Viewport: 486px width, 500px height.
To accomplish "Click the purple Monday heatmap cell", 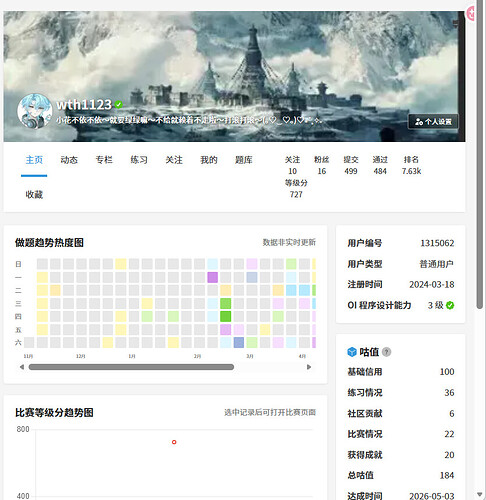I will click(x=213, y=277).
